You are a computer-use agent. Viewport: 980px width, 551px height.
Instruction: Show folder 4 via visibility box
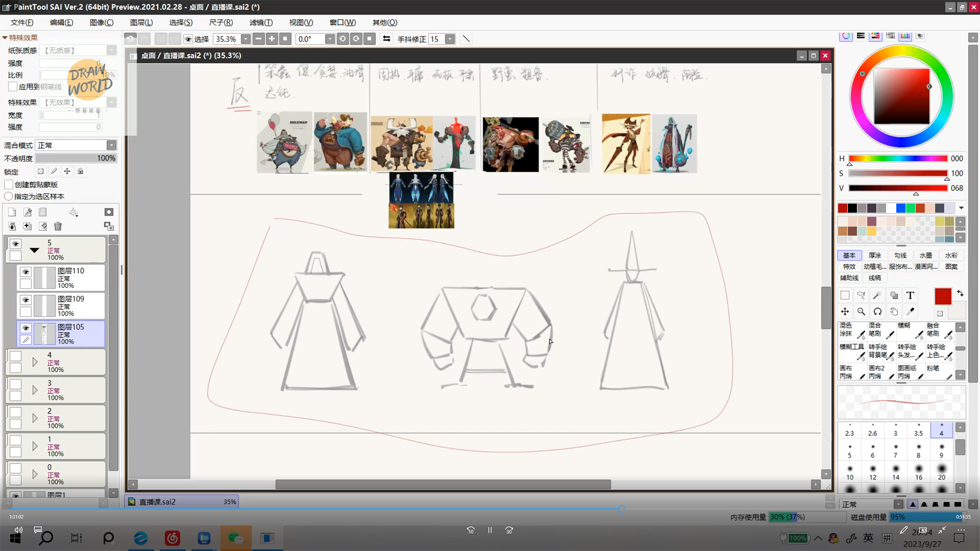click(x=15, y=356)
